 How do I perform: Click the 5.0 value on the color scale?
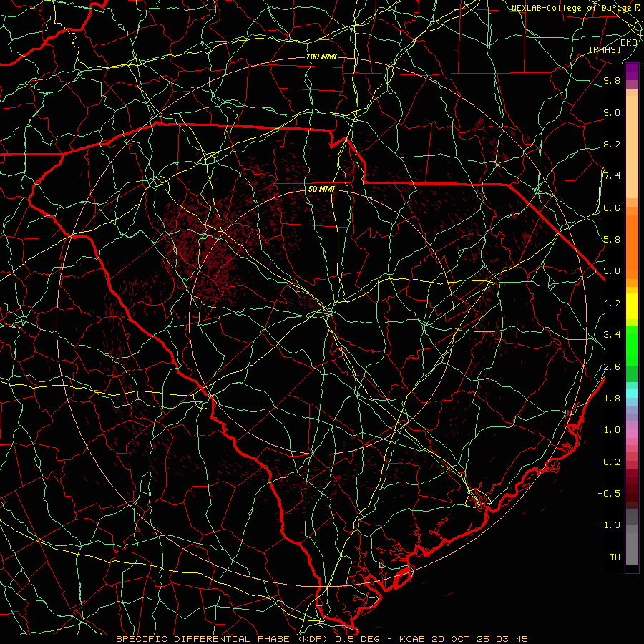coord(612,271)
